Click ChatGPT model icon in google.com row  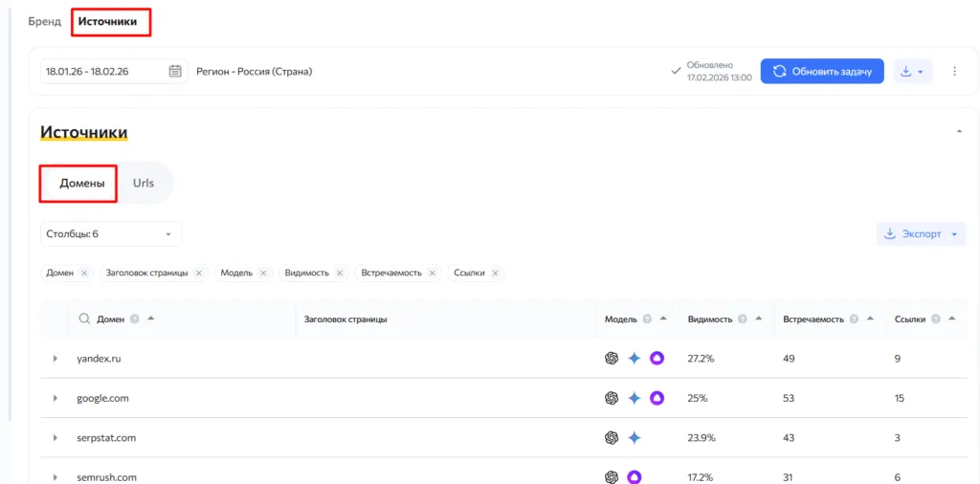612,399
